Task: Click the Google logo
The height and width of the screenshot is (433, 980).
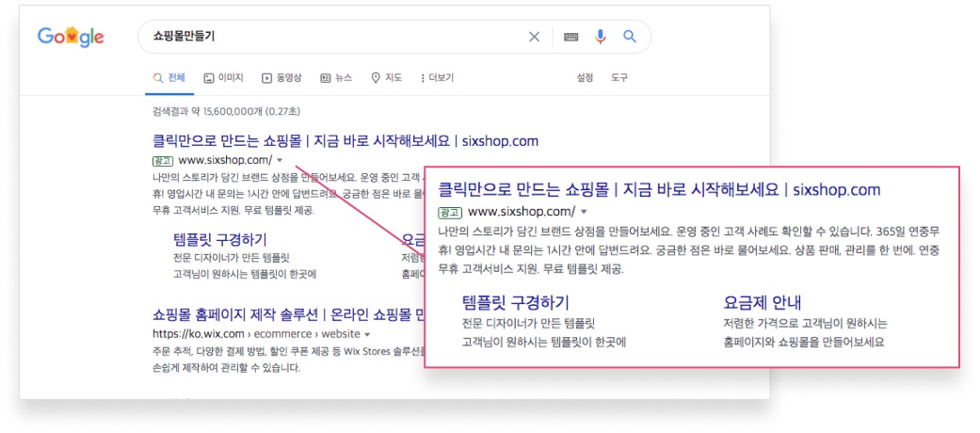Action: (70, 37)
